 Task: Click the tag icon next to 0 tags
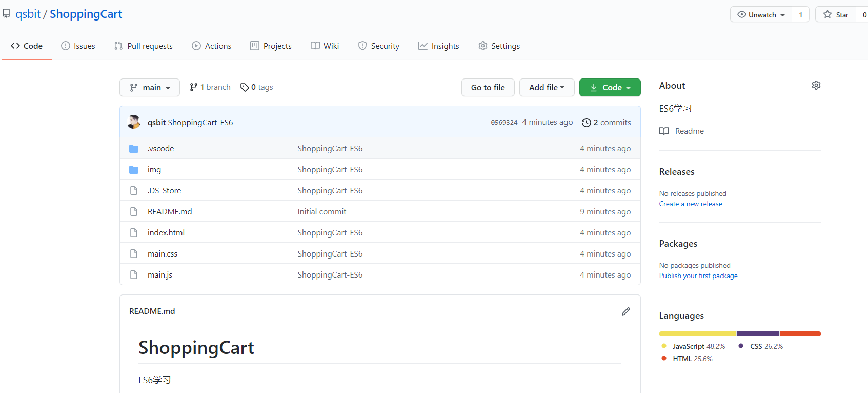(245, 87)
